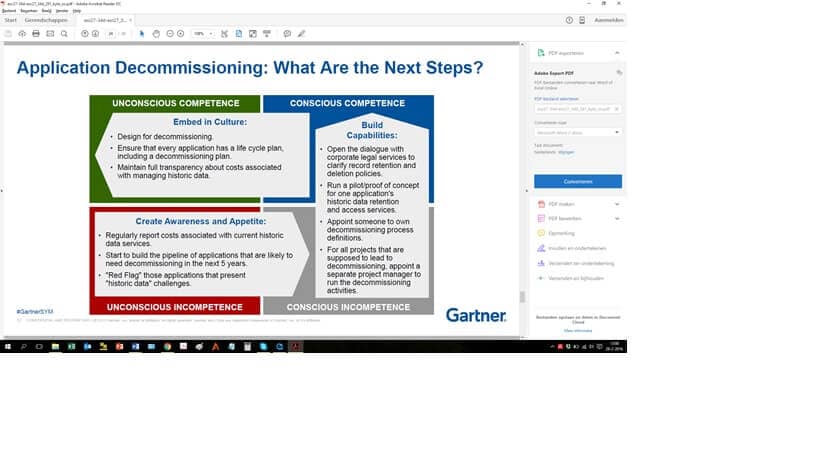
Task: Open the Bestand menu
Action: pos(9,10)
